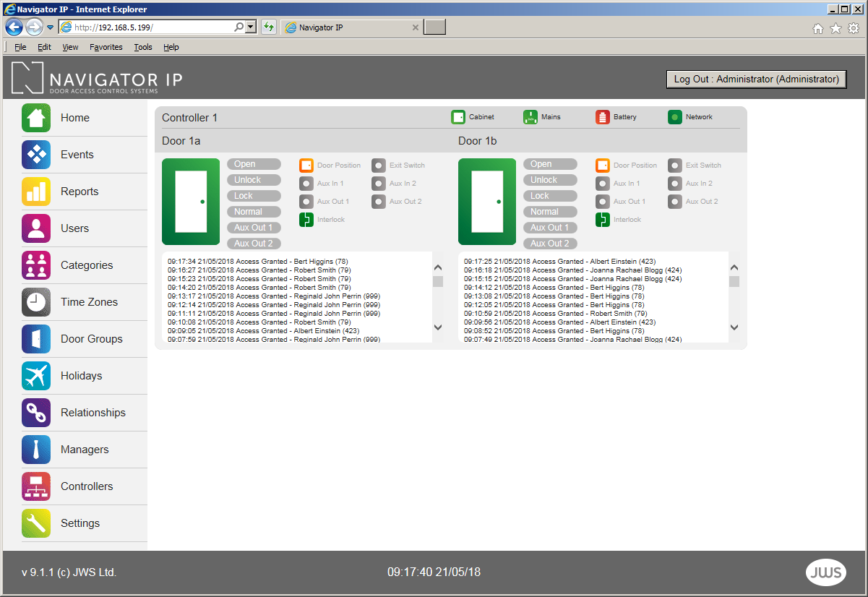Viewport: 868px width, 597px height.
Task: Close the Navigator IP tab
Action: [x=415, y=27]
